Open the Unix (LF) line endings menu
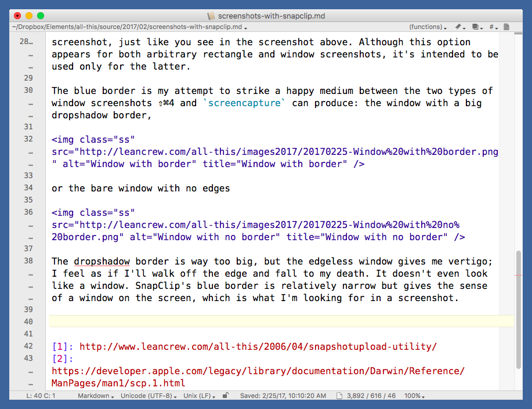This screenshot has height=409, width=532. pos(200,396)
